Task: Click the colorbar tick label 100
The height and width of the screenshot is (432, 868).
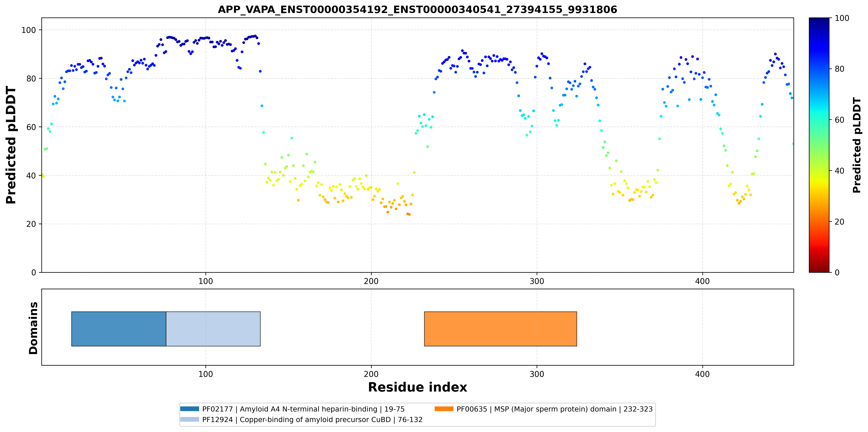Action: [842, 18]
